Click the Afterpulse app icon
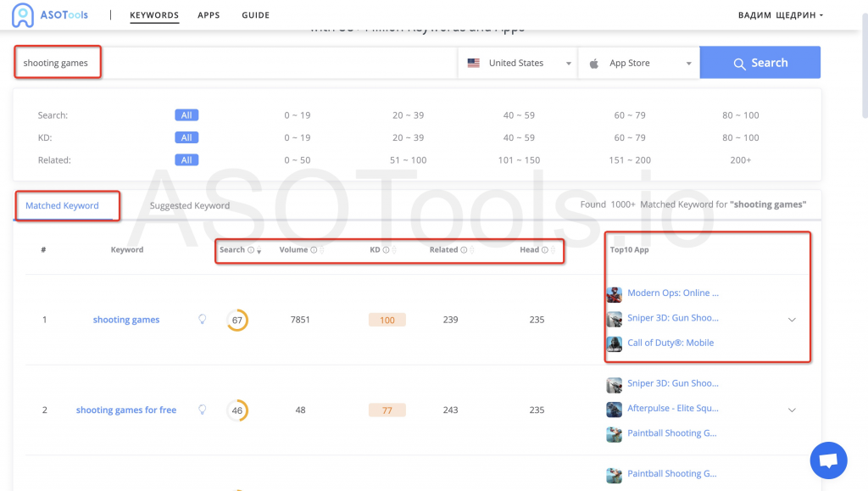868x491 pixels. 615,410
